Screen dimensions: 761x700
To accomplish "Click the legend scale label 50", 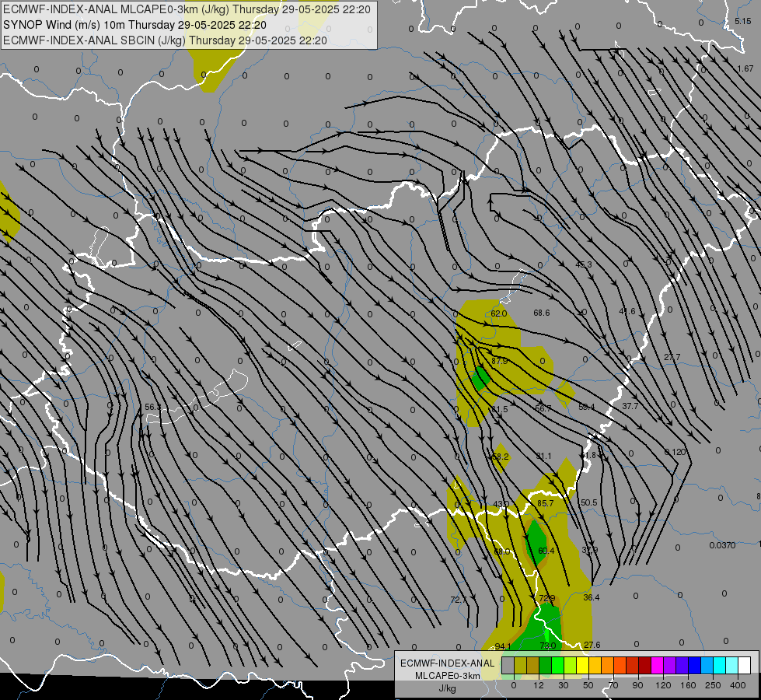I will (588, 685).
